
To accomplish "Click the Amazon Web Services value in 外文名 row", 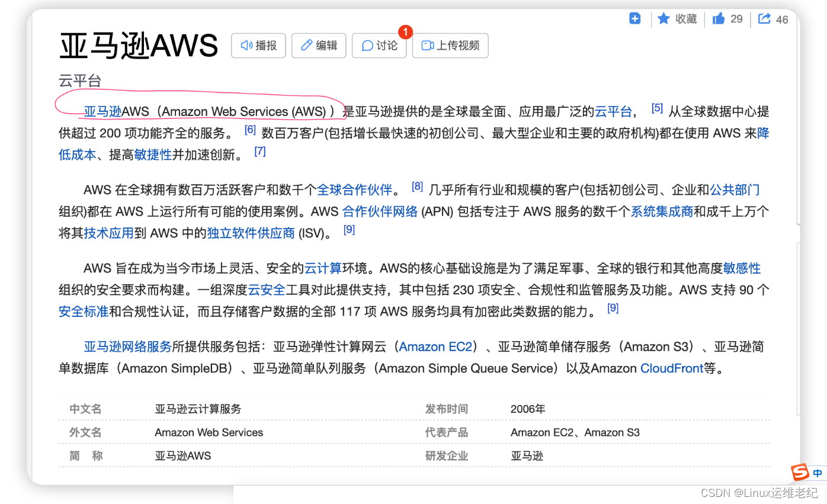I will pos(209,432).
